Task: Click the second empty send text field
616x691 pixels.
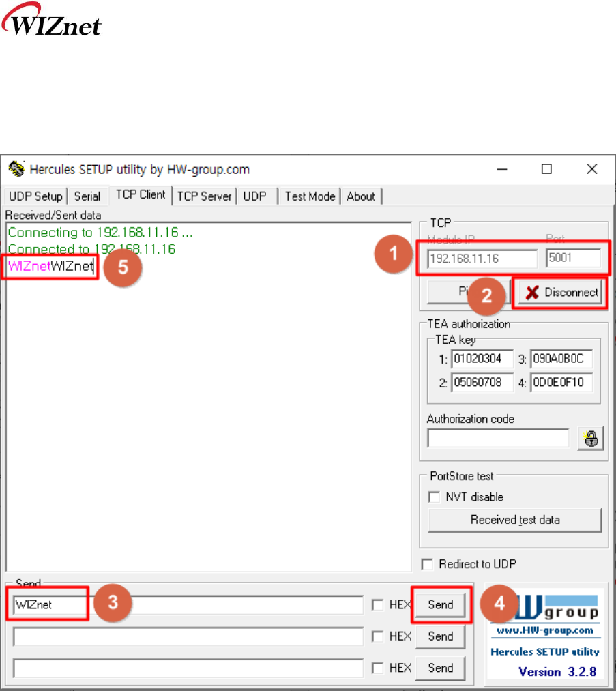Action: click(x=188, y=637)
